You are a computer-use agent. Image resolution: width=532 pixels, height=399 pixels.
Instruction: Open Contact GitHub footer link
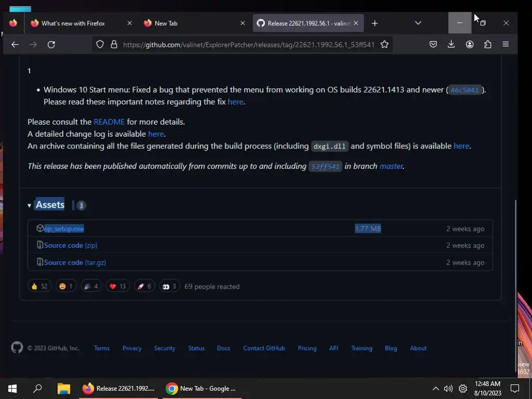(x=264, y=348)
